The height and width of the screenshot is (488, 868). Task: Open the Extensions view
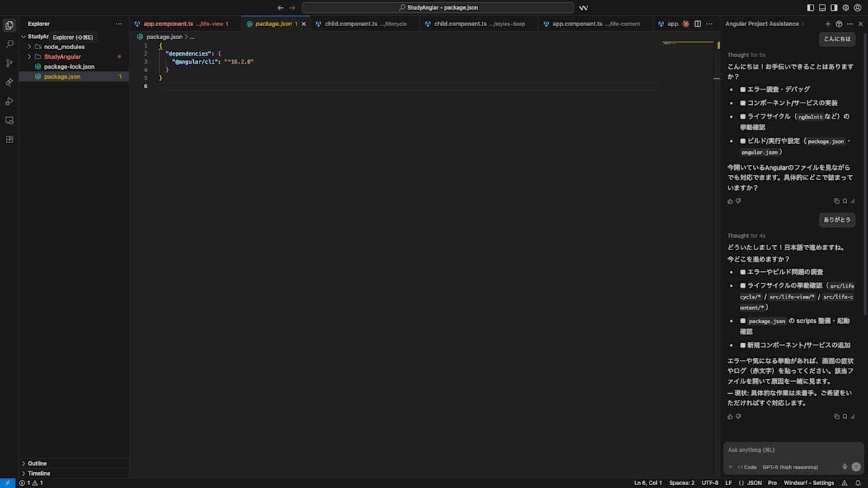[x=9, y=139]
